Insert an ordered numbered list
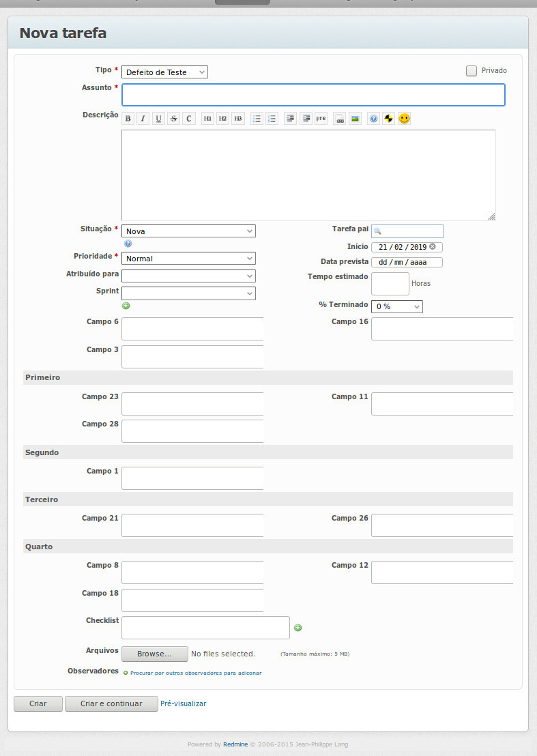Screen dimensions: 537x756 click(x=272, y=119)
